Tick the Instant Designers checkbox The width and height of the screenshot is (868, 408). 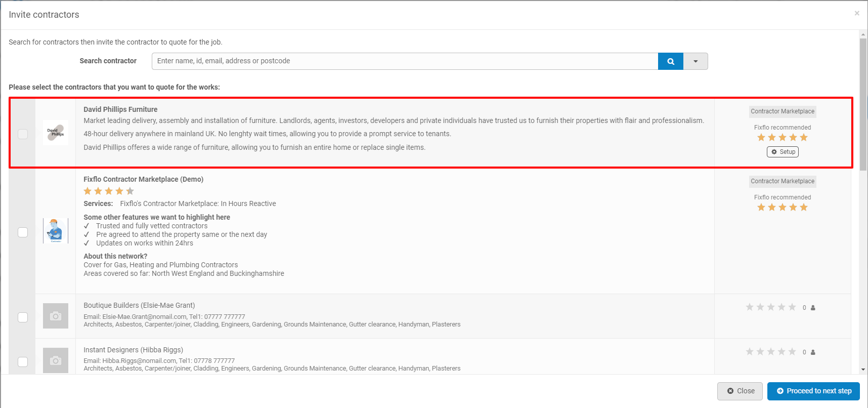(x=23, y=362)
